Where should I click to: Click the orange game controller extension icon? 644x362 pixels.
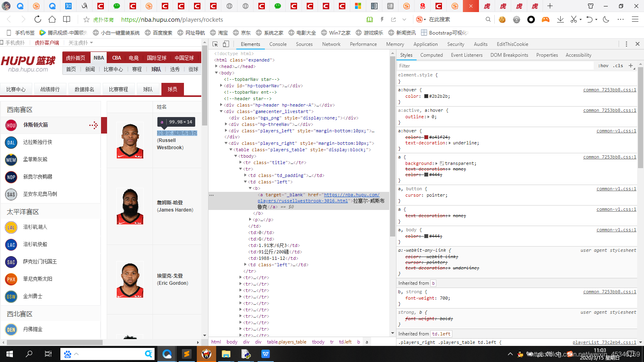(545, 19)
